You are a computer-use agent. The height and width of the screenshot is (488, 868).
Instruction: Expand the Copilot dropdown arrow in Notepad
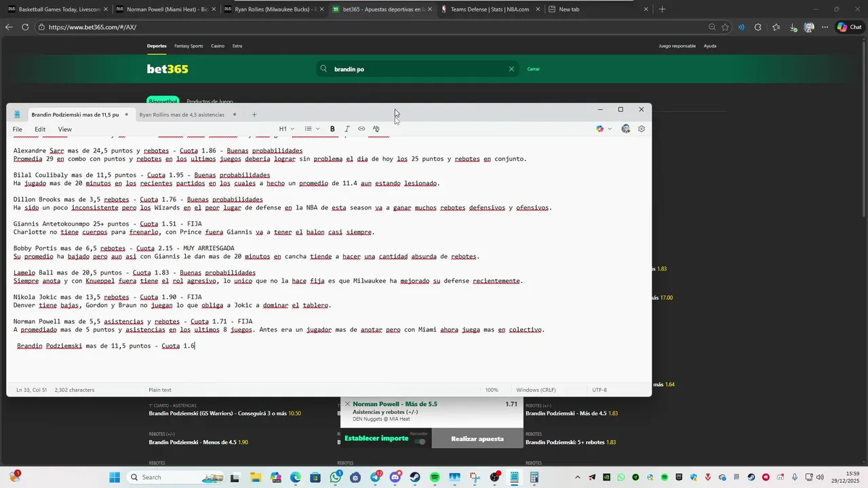(610, 129)
